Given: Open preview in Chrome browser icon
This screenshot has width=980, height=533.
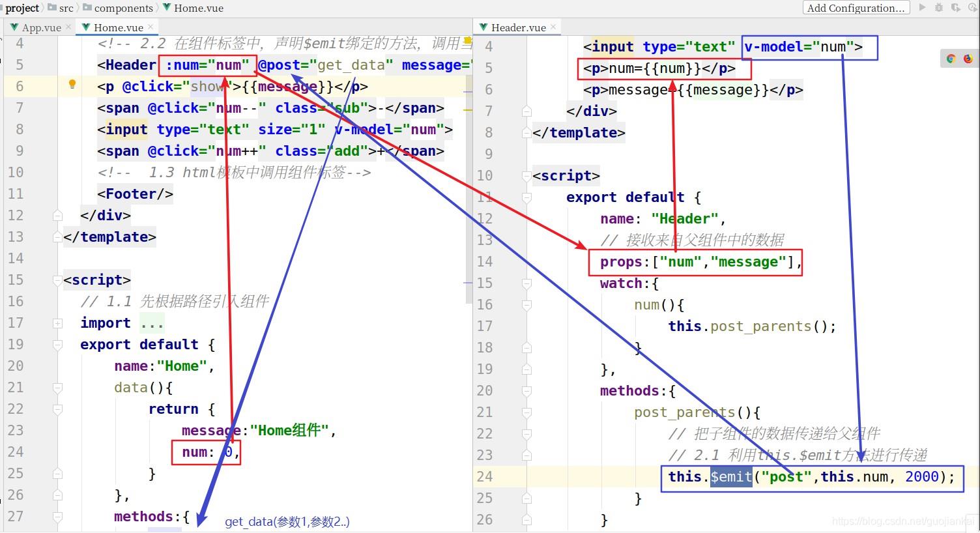Looking at the screenshot, I should [x=951, y=59].
